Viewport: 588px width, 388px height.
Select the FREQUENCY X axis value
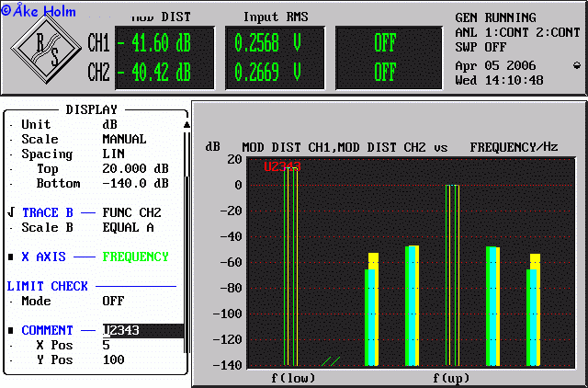point(135,257)
